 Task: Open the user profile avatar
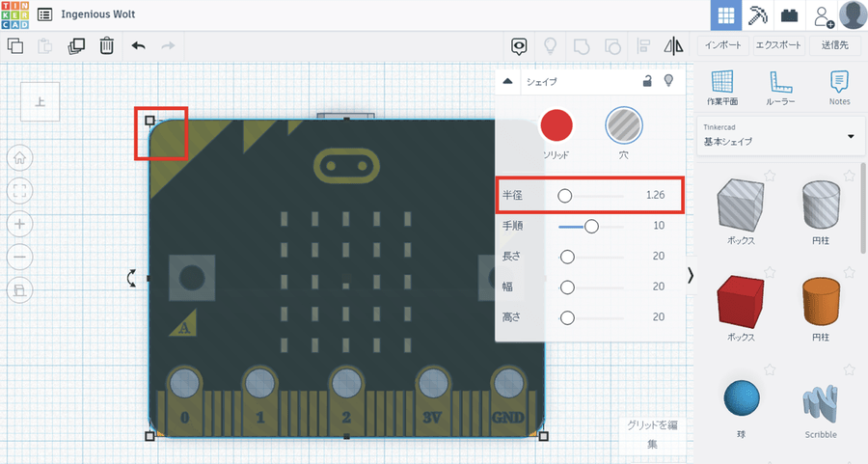click(x=854, y=14)
